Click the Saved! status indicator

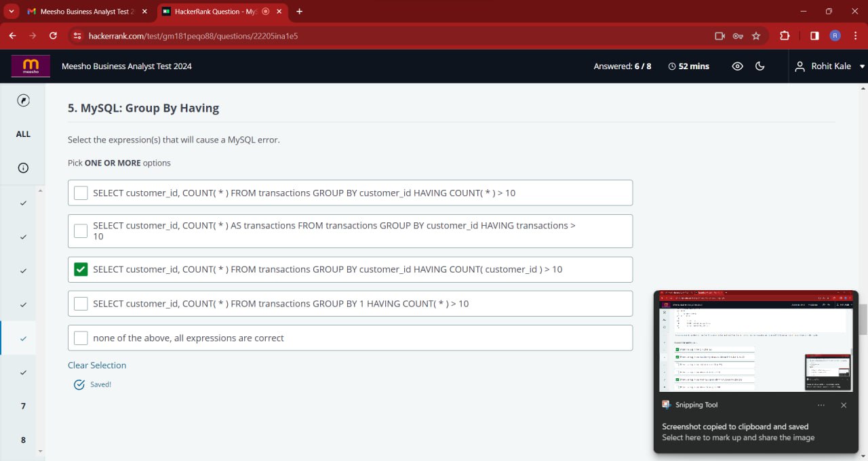(93, 384)
